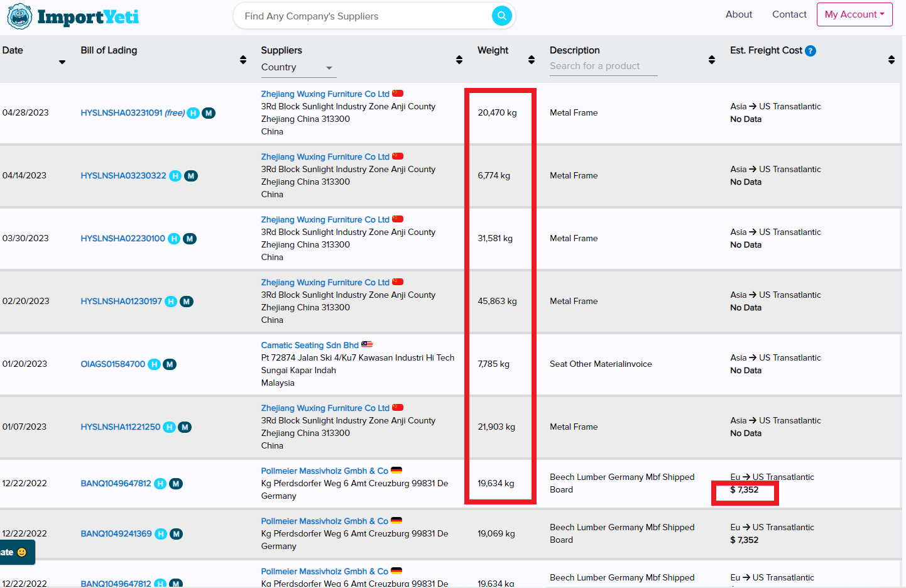
Task: Click H badge for OIAGS01584700
Action: pos(154,364)
